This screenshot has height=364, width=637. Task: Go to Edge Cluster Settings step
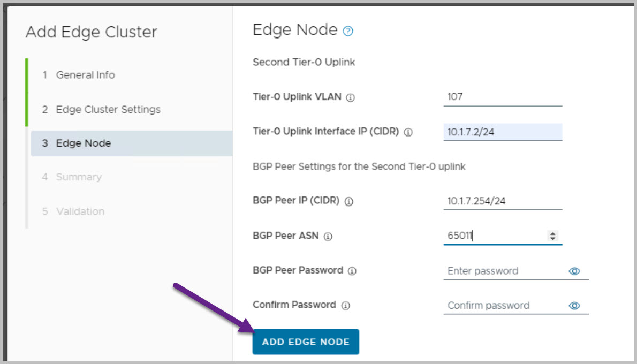[108, 109]
